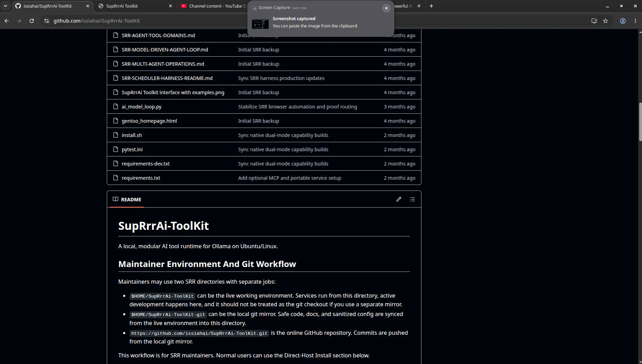
Task: Select the README tab
Action: click(127, 199)
